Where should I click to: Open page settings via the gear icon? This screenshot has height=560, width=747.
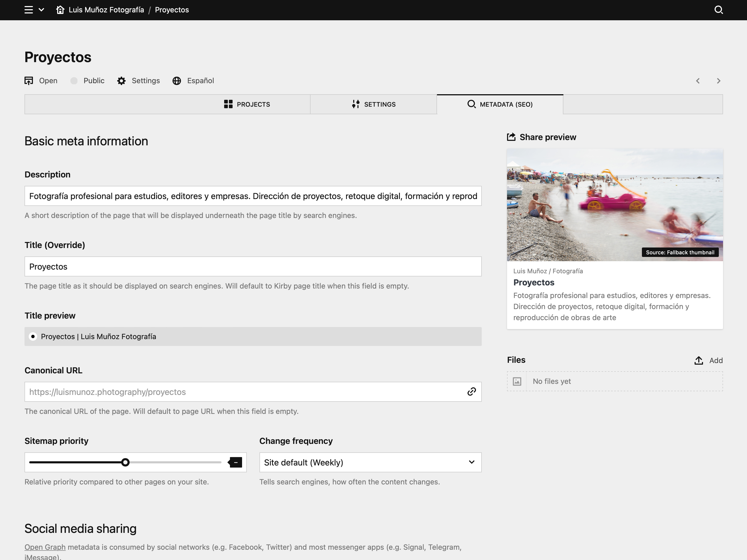tap(121, 81)
